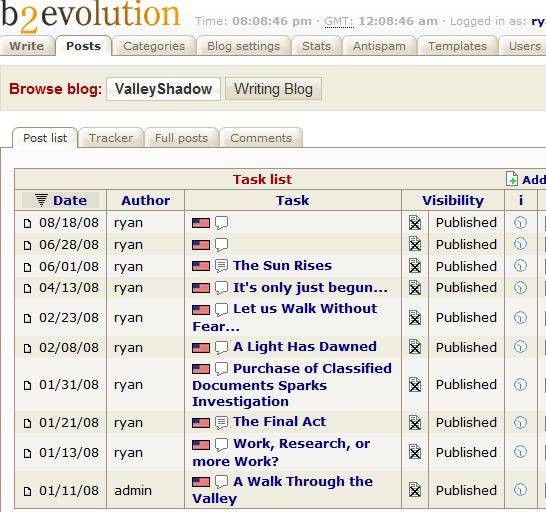
Task: Open the Users tab
Action: [x=524, y=46]
